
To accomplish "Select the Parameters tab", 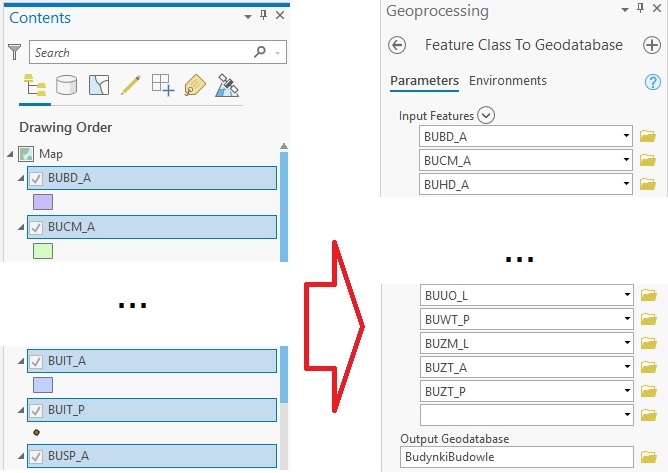I will click(424, 81).
